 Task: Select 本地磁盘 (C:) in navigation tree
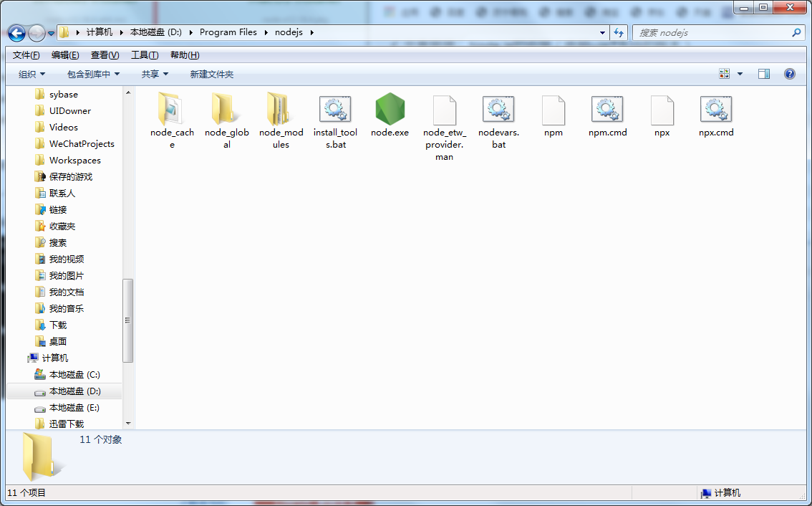coord(74,375)
